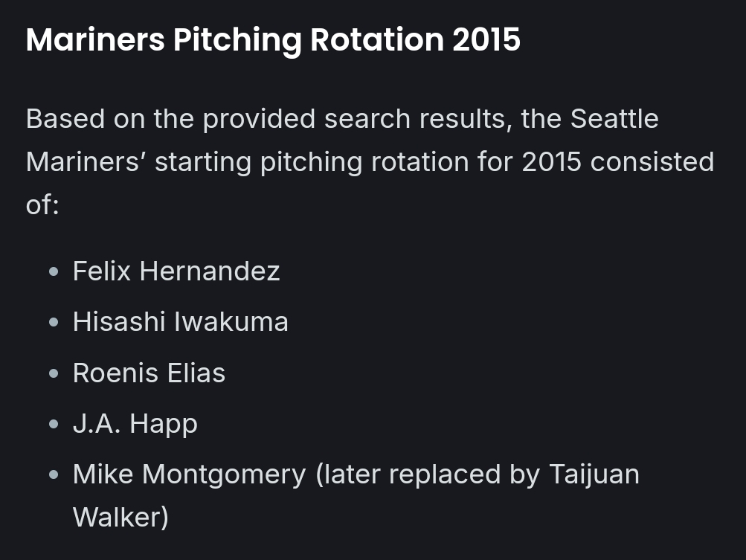
Task: Click the "of:" text ending the paragraph
Action: click(x=42, y=205)
